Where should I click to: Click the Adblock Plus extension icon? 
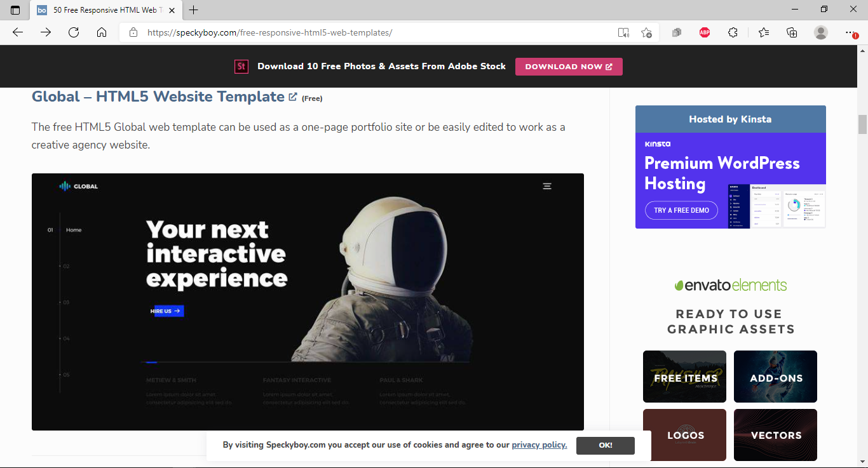705,32
